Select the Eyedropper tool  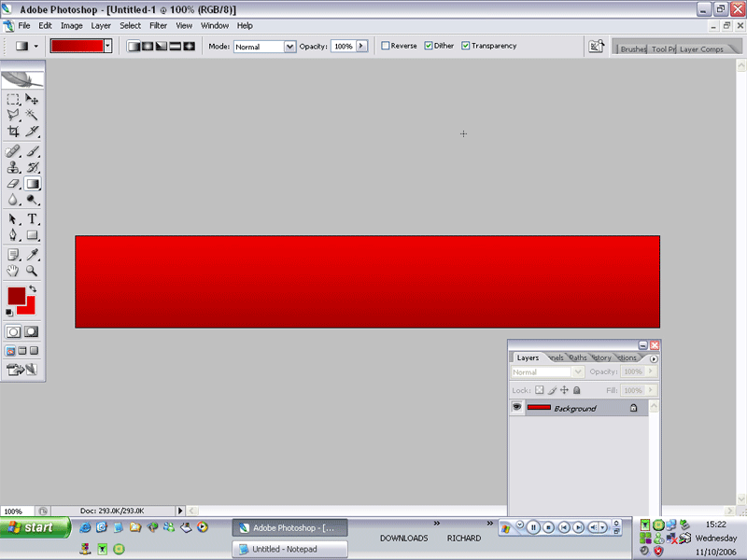click(x=32, y=255)
